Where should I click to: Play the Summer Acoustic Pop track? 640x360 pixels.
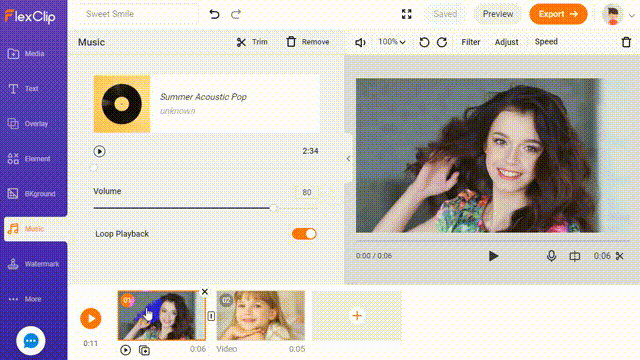click(x=99, y=151)
